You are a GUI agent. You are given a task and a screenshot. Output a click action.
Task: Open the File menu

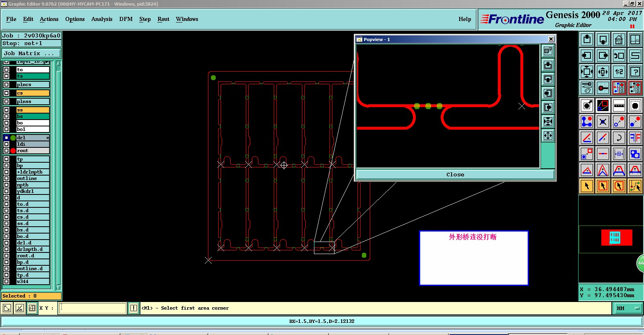[11, 19]
